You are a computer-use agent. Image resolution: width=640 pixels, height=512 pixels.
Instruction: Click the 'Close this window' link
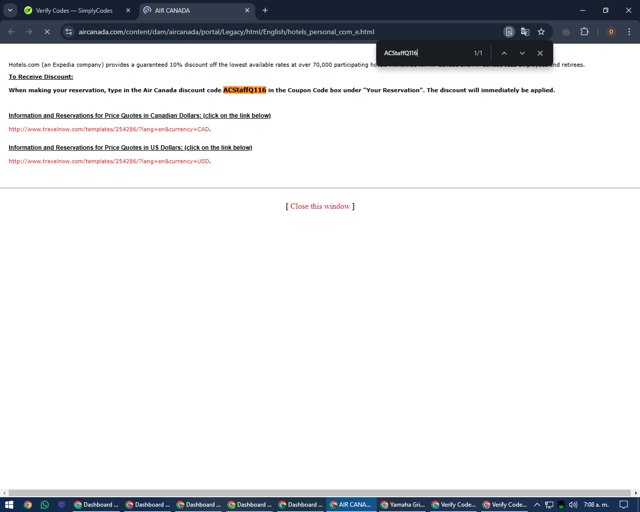point(320,206)
